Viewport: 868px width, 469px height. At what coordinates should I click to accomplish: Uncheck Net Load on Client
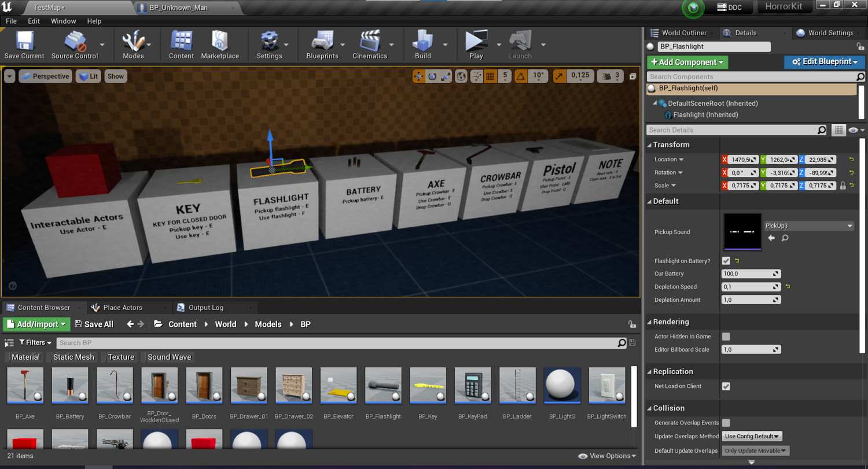click(x=726, y=386)
